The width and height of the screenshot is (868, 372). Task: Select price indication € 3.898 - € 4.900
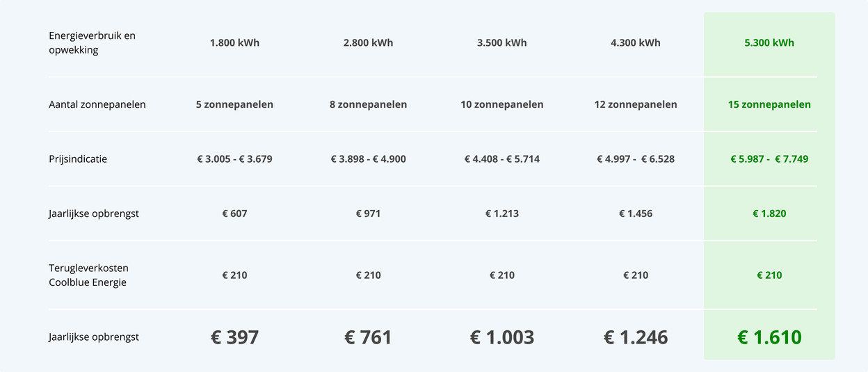[x=368, y=159]
